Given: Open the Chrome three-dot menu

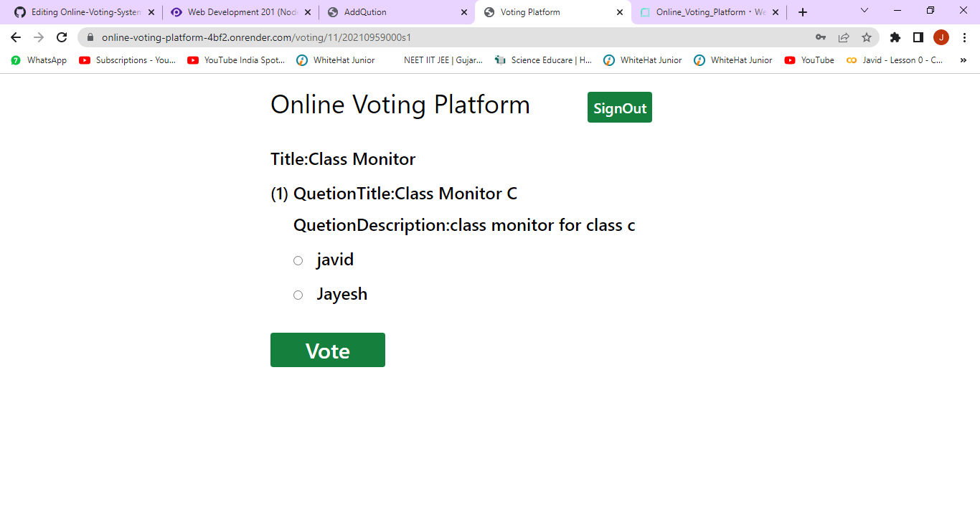Looking at the screenshot, I should pos(965,37).
